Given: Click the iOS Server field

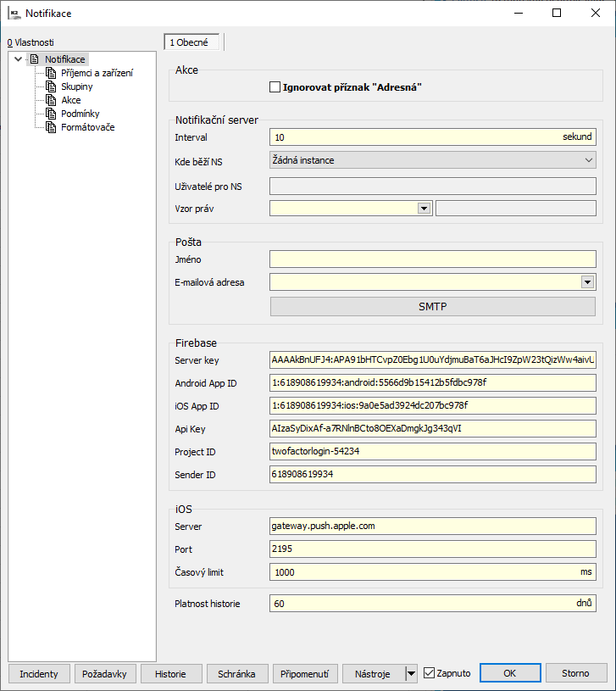Looking at the screenshot, I should tap(433, 527).
